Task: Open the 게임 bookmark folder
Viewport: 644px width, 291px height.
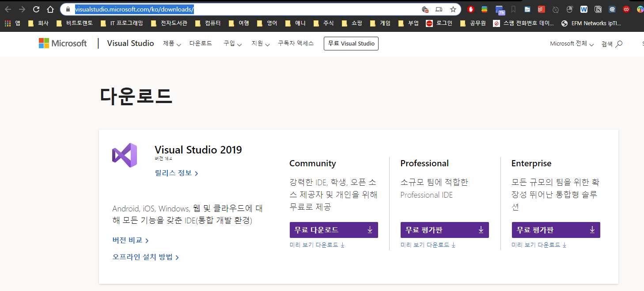Action: [380, 23]
